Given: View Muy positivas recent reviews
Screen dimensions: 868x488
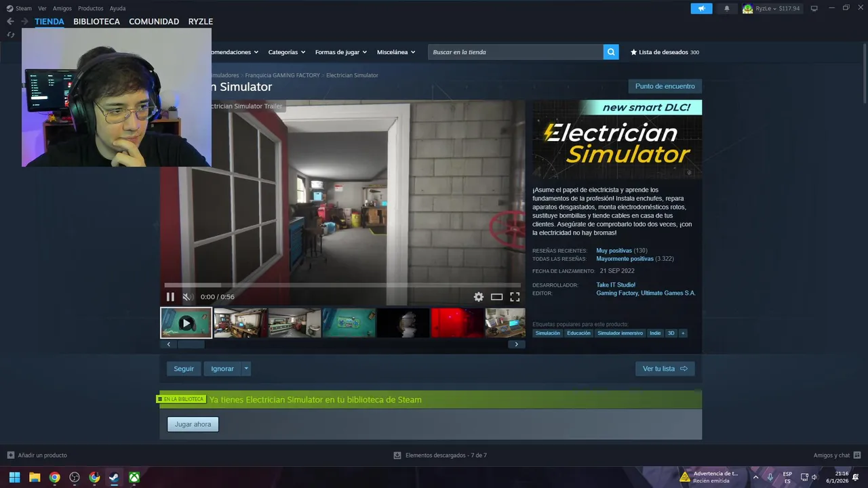Looking at the screenshot, I should pyautogui.click(x=614, y=251).
